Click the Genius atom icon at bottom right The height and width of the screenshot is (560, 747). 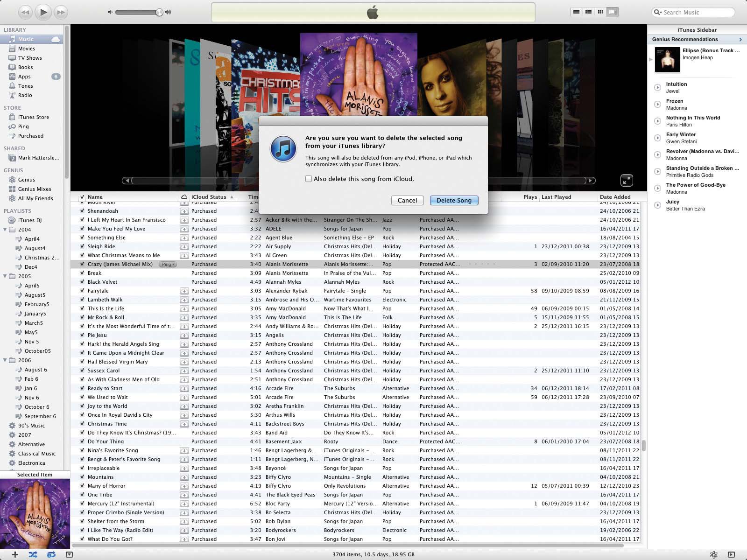pos(713,554)
